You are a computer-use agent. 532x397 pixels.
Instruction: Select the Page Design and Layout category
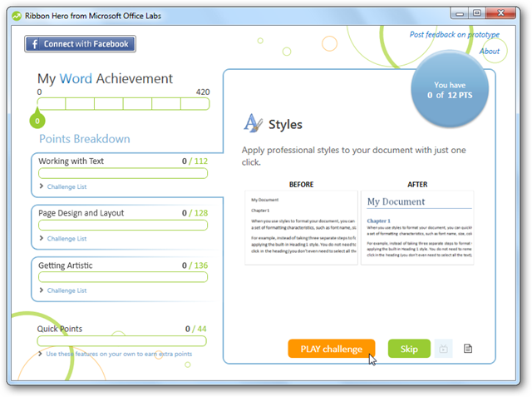click(x=81, y=213)
